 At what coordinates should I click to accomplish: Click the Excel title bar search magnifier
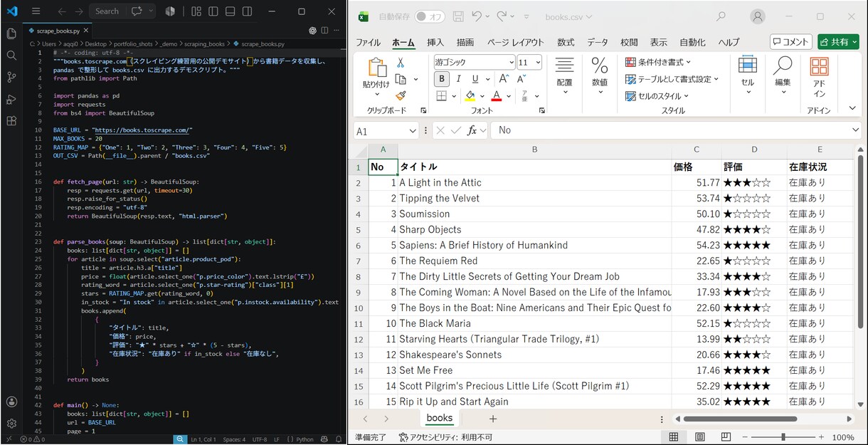click(721, 16)
